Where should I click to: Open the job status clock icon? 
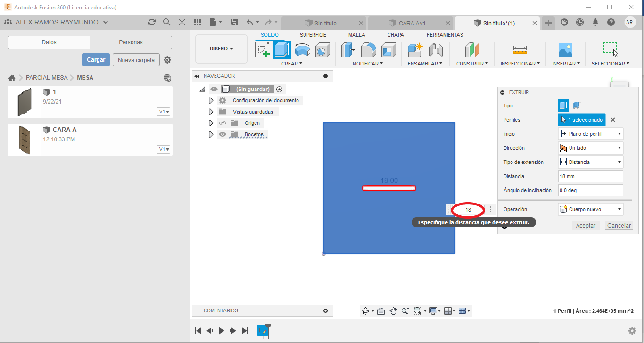(579, 22)
